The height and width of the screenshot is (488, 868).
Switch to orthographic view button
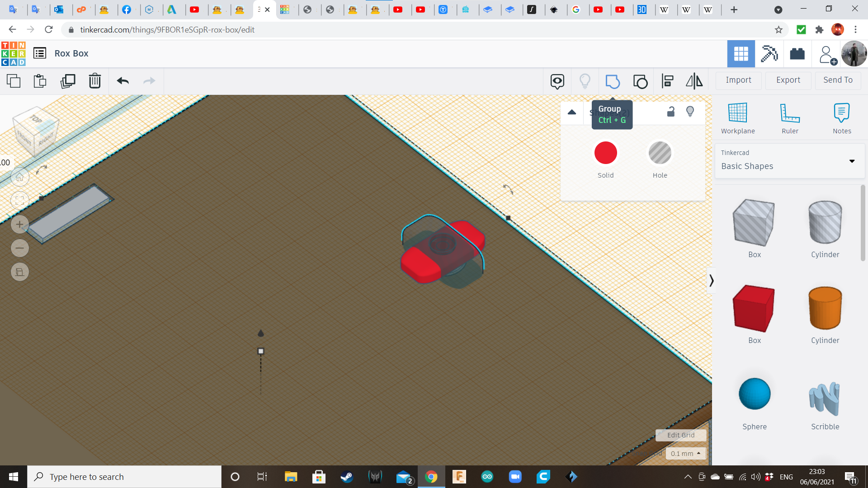[x=20, y=272]
